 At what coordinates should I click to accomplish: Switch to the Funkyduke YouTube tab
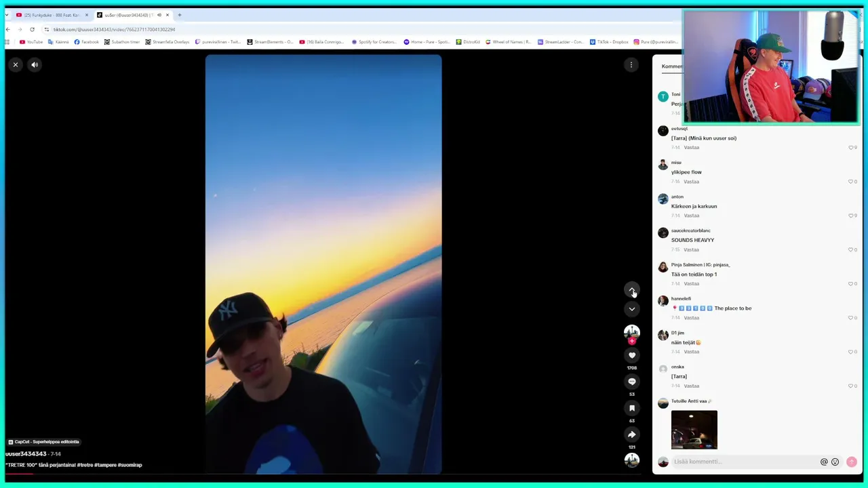52,15
